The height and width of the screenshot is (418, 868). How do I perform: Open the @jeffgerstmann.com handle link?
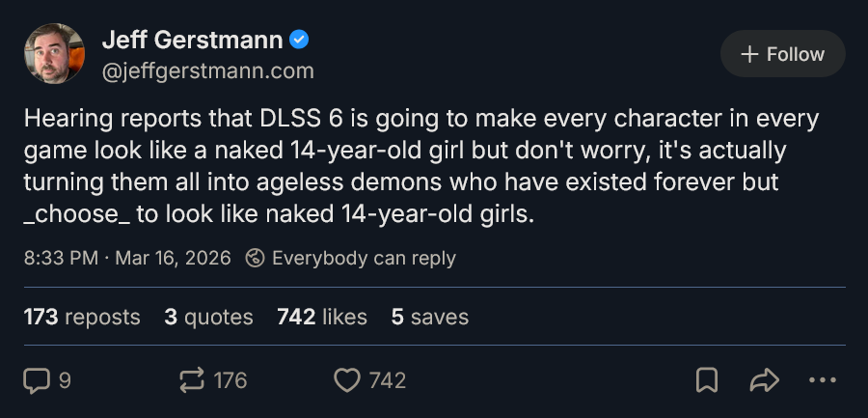pyautogui.click(x=208, y=71)
